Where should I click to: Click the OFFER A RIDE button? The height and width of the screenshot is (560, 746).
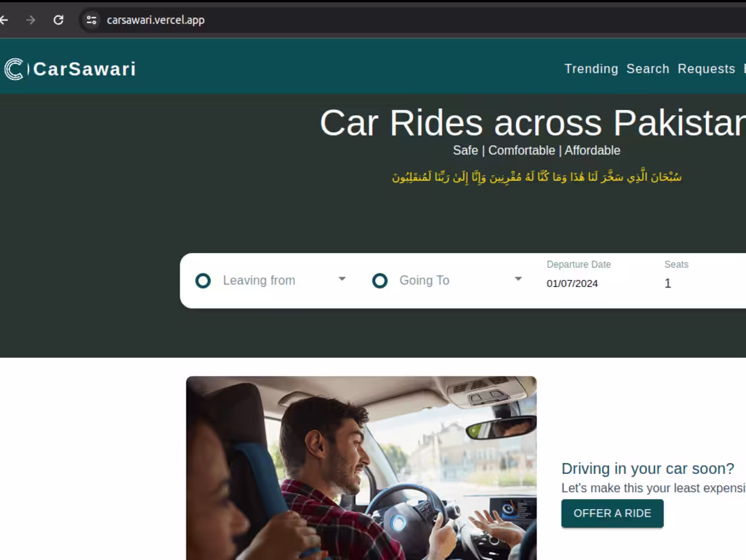(612, 513)
